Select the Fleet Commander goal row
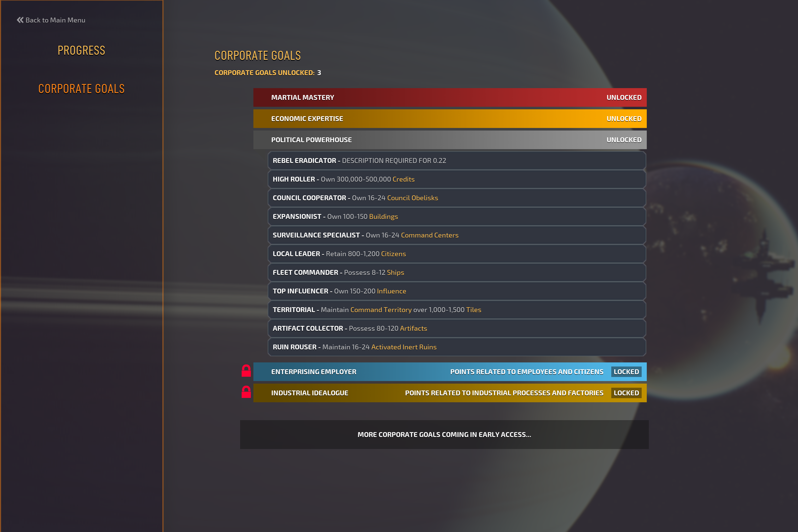This screenshot has width=798, height=532. pos(456,273)
